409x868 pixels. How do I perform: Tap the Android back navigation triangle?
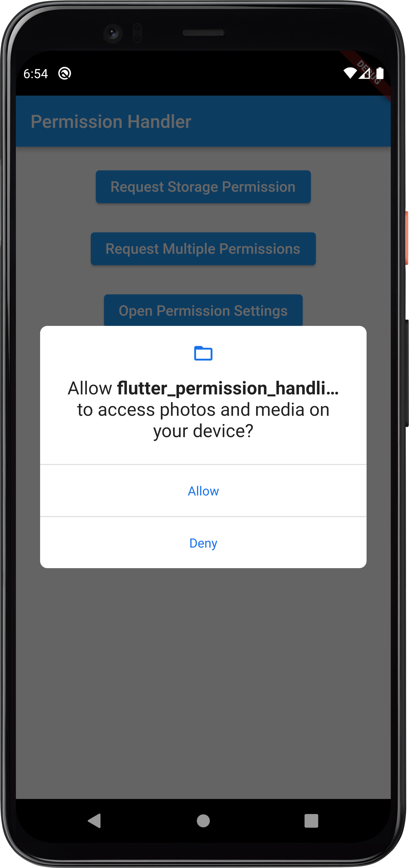pos(95,821)
